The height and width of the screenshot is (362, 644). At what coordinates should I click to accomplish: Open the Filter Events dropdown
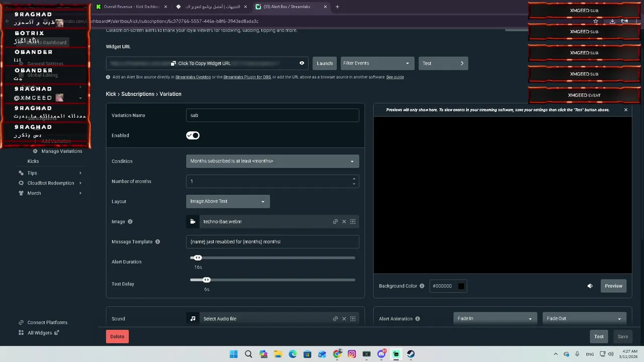(377, 63)
